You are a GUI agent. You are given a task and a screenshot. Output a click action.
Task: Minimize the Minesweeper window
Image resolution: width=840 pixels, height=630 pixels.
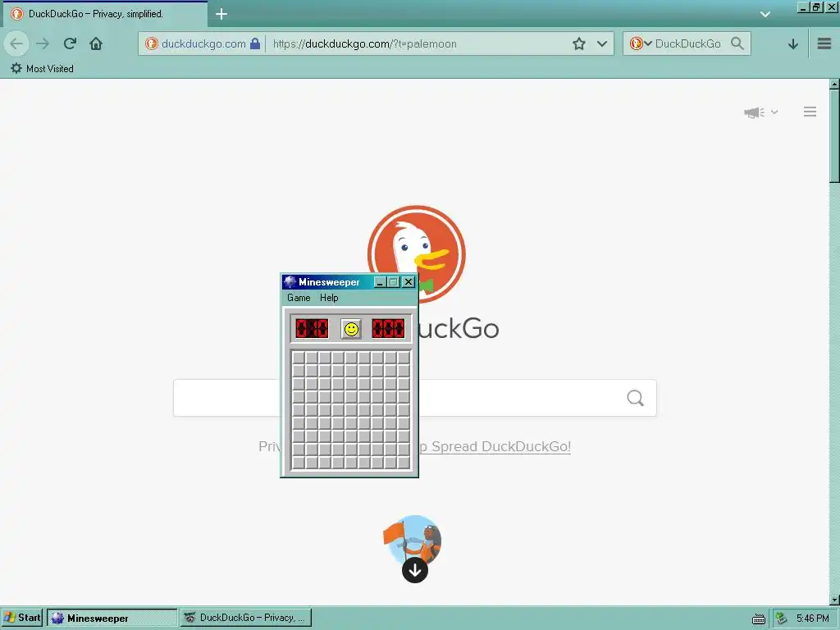[x=379, y=282]
